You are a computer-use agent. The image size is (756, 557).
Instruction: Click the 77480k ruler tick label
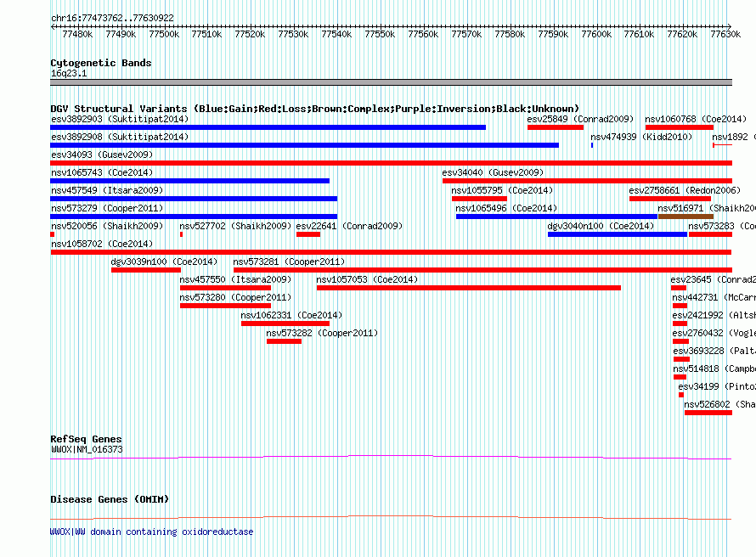point(77,34)
